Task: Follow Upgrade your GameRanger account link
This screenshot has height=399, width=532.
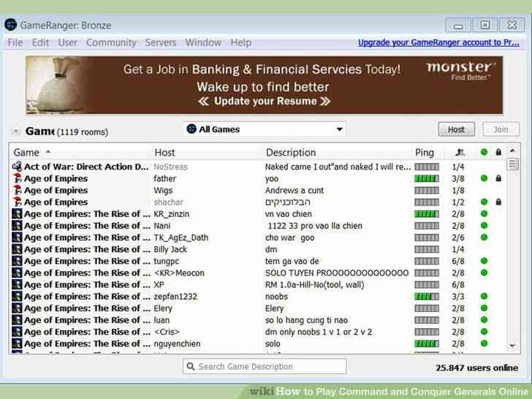Action: (x=438, y=42)
